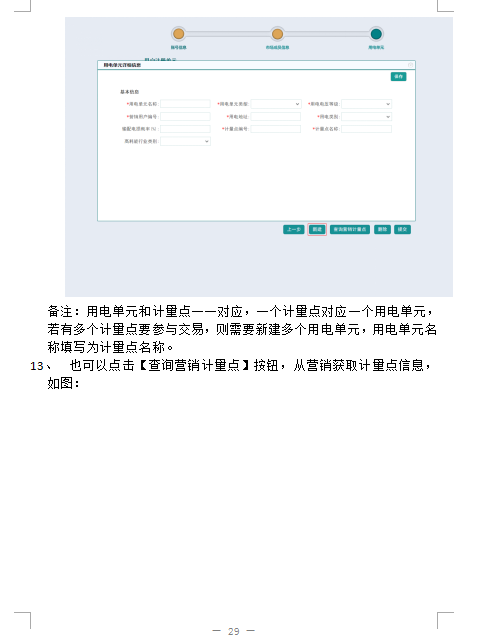This screenshot has width=495, height=644.
Task: Click the 用电单元名称 input field
Action: pos(185,104)
